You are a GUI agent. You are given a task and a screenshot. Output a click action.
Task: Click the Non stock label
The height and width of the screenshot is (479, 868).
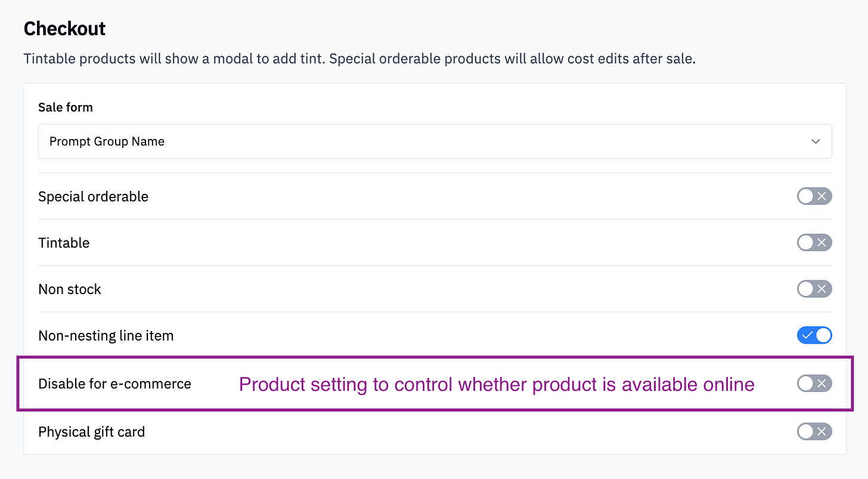[70, 289]
